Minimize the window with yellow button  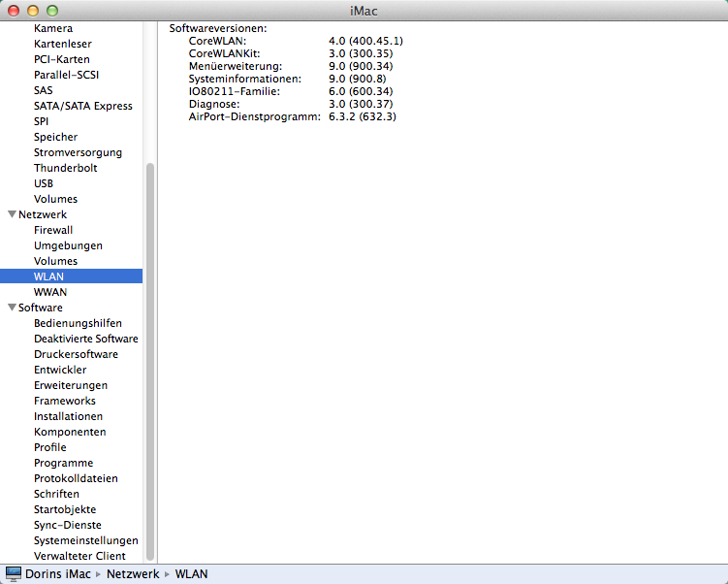point(33,11)
